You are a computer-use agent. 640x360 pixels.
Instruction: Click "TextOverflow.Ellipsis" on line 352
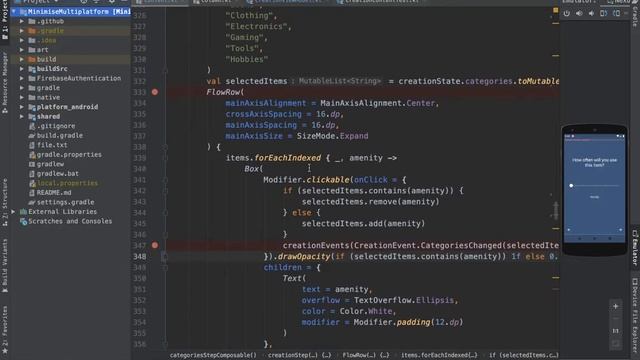[x=404, y=300]
